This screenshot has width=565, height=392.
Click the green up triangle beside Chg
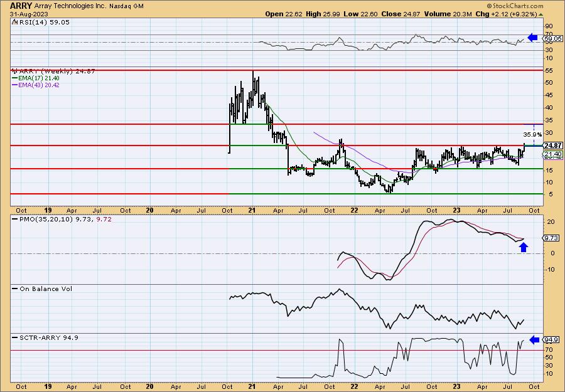[541, 14]
